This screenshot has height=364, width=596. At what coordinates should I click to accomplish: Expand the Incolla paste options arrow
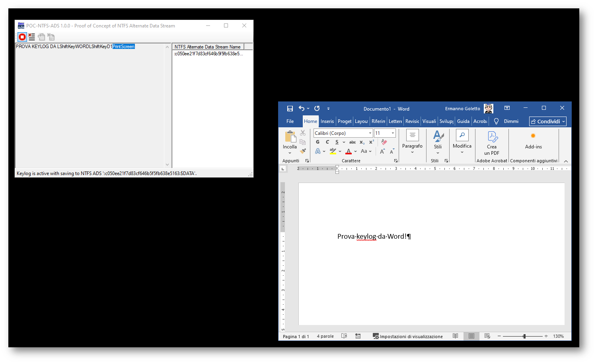point(290,153)
